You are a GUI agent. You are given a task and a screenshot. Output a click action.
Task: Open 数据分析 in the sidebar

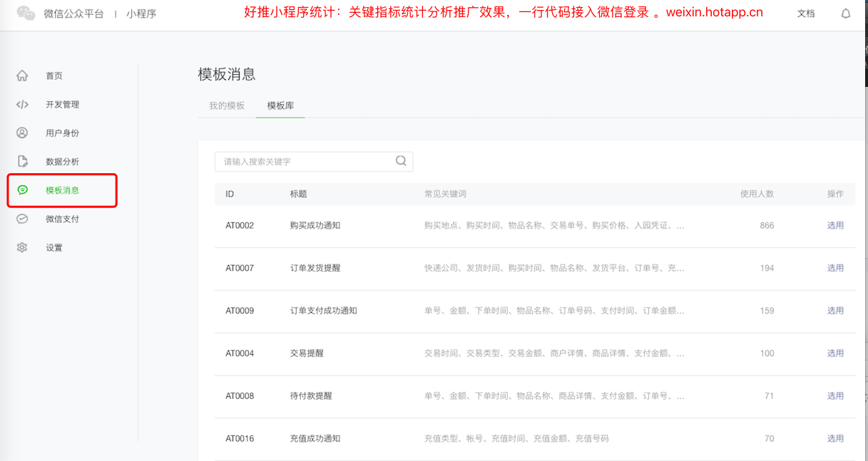tap(63, 162)
